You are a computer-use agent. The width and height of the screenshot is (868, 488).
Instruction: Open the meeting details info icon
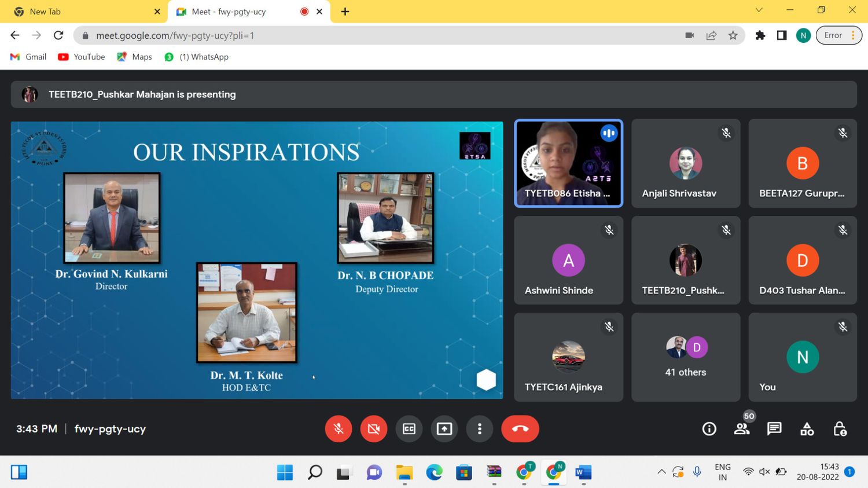click(709, 429)
